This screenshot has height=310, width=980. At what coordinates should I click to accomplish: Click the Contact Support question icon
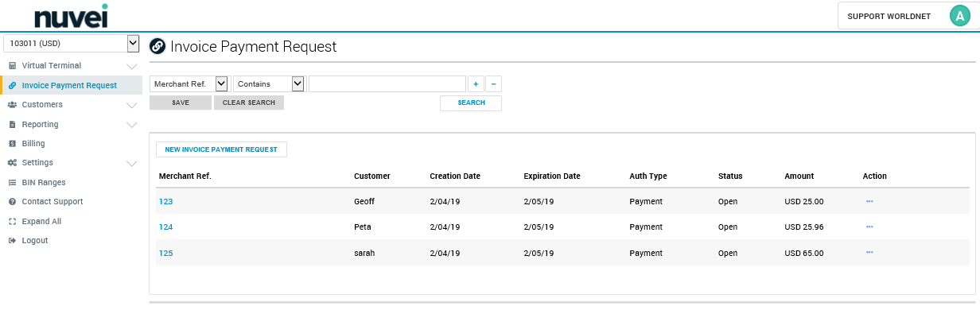(13, 202)
